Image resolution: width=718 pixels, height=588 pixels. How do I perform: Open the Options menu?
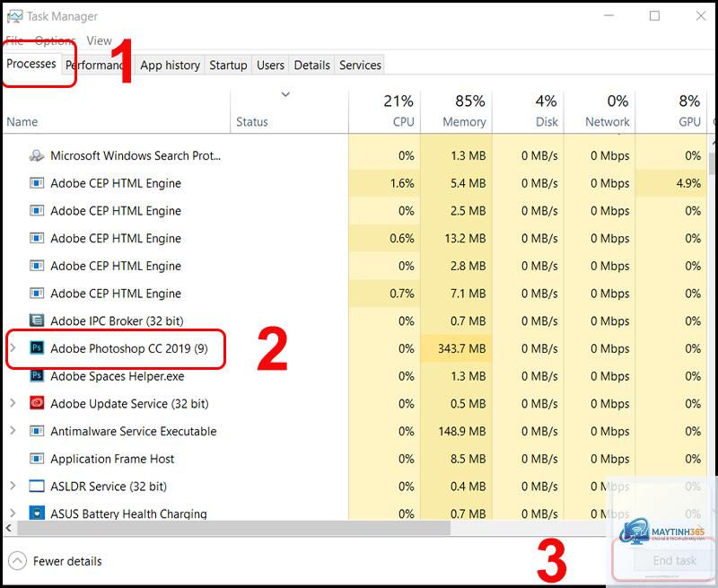point(55,40)
